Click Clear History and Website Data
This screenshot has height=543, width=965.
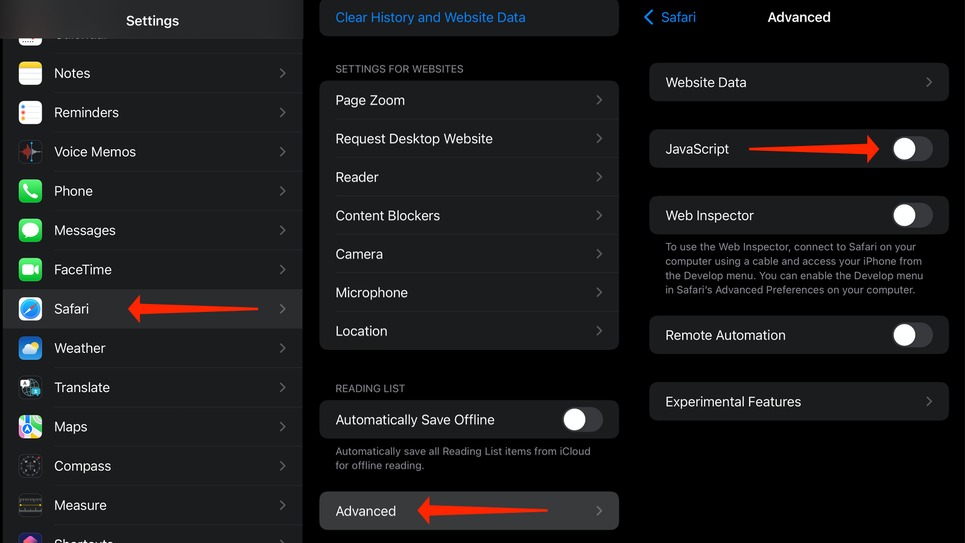pos(430,18)
